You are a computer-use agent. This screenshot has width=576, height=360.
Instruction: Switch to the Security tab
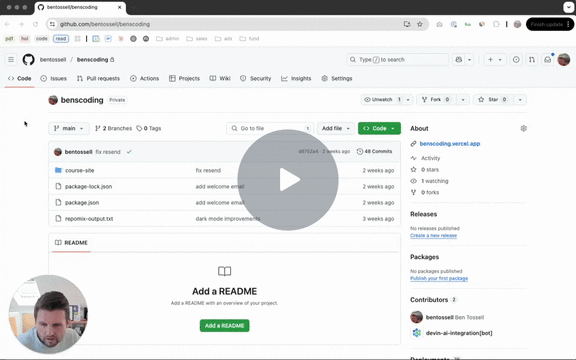point(255,78)
